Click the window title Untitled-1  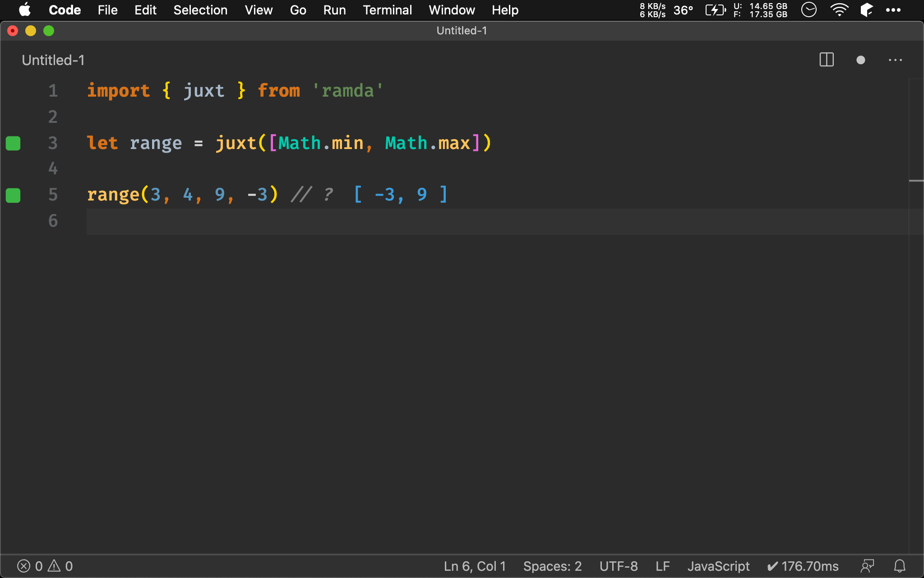click(462, 31)
